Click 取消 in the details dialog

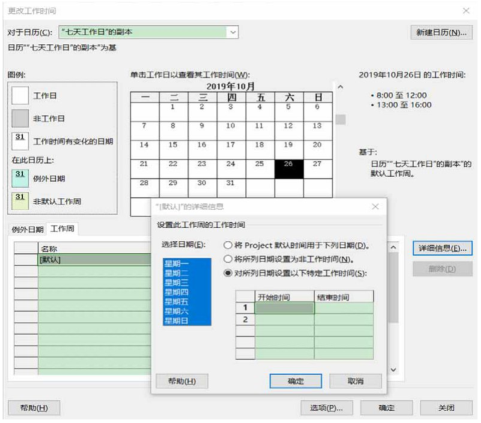[356, 381]
